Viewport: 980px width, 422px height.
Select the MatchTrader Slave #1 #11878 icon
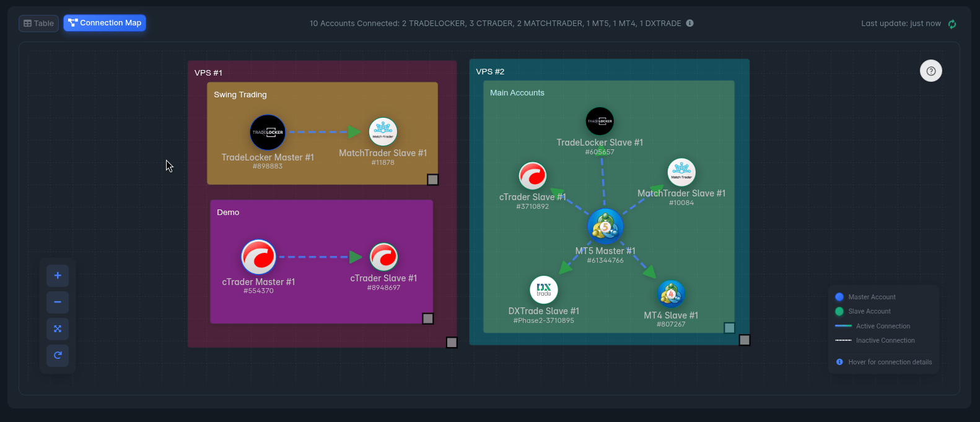(x=383, y=131)
